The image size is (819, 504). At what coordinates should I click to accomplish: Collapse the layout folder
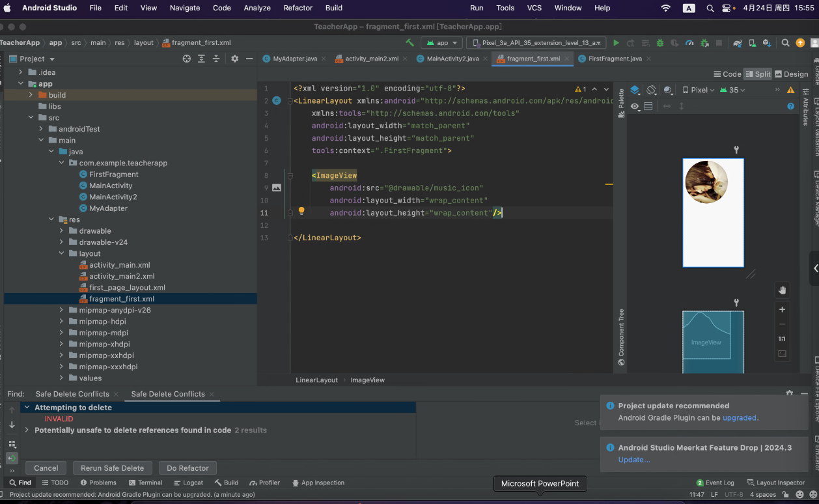click(62, 253)
